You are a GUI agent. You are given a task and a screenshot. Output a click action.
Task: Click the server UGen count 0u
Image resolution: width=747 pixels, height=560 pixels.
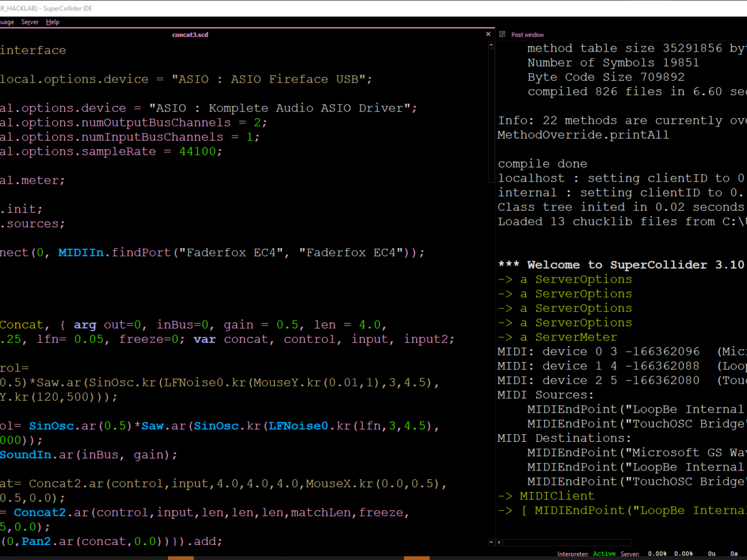pyautogui.click(x=711, y=554)
